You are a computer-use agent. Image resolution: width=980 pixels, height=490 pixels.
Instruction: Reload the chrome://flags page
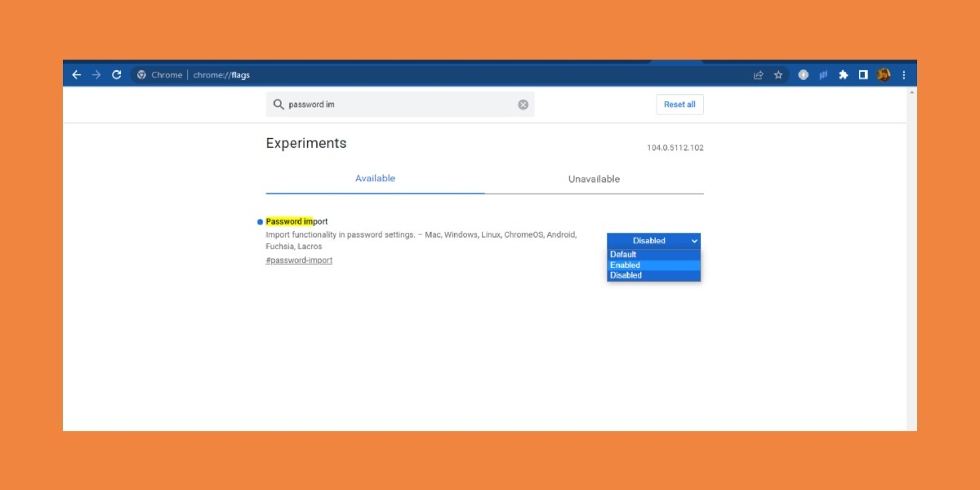(x=116, y=74)
